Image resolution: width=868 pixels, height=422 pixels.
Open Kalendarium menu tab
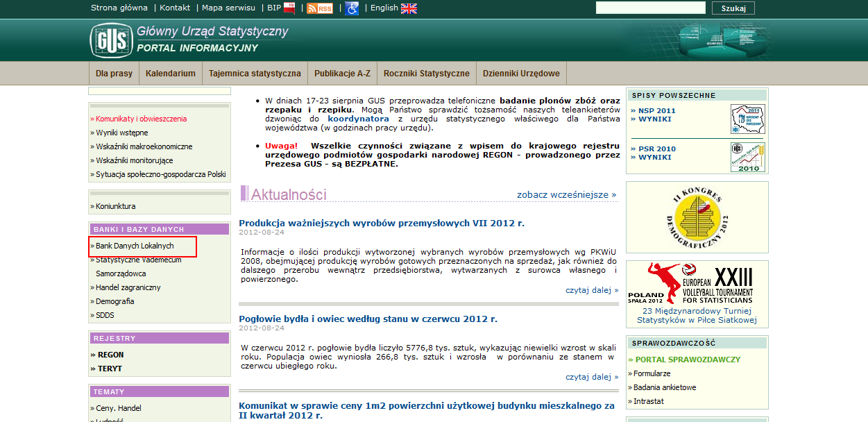(x=171, y=73)
